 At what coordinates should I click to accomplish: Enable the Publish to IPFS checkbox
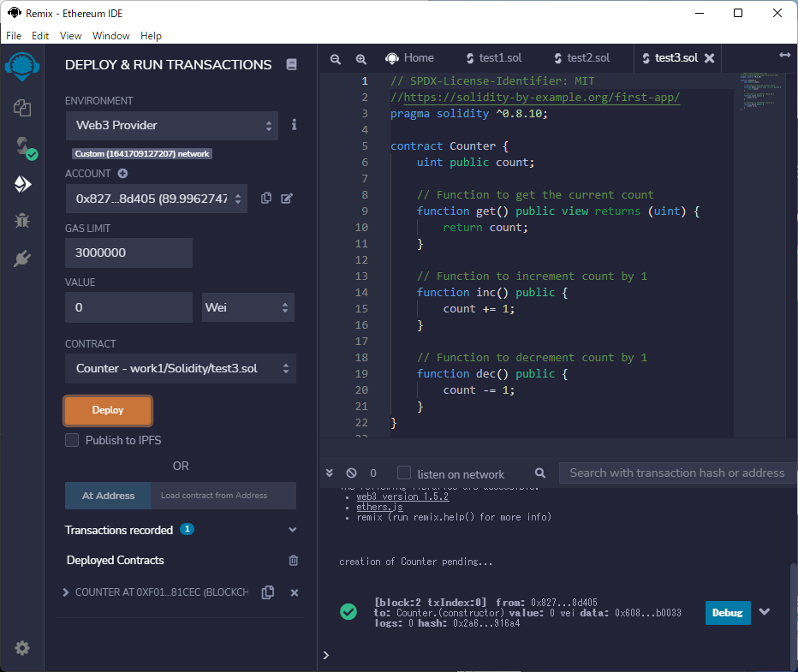click(73, 440)
